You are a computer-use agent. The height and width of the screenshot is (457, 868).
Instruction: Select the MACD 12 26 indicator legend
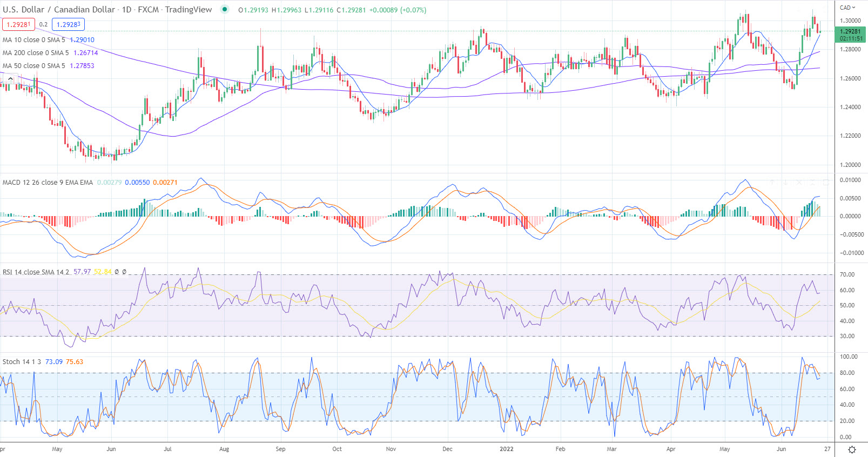point(48,183)
